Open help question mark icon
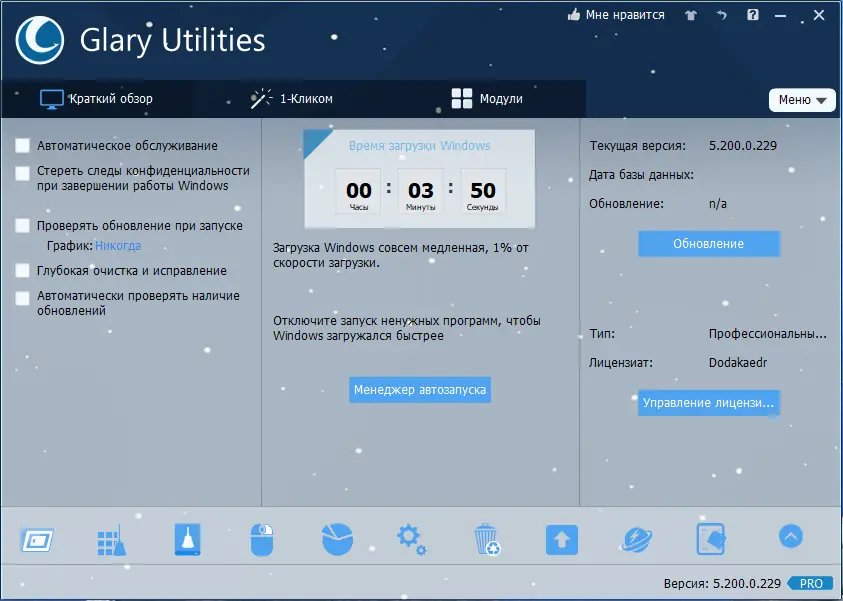Screen dimensions: 843x601 (x=753, y=15)
